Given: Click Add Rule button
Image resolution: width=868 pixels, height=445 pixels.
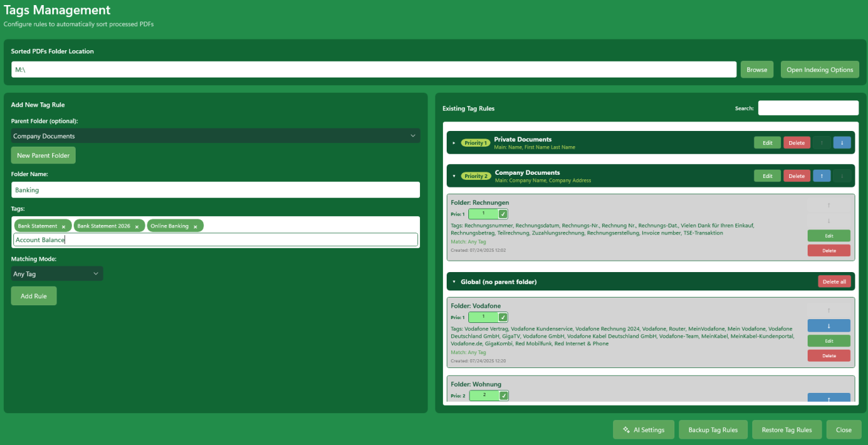Looking at the screenshot, I should [34, 296].
